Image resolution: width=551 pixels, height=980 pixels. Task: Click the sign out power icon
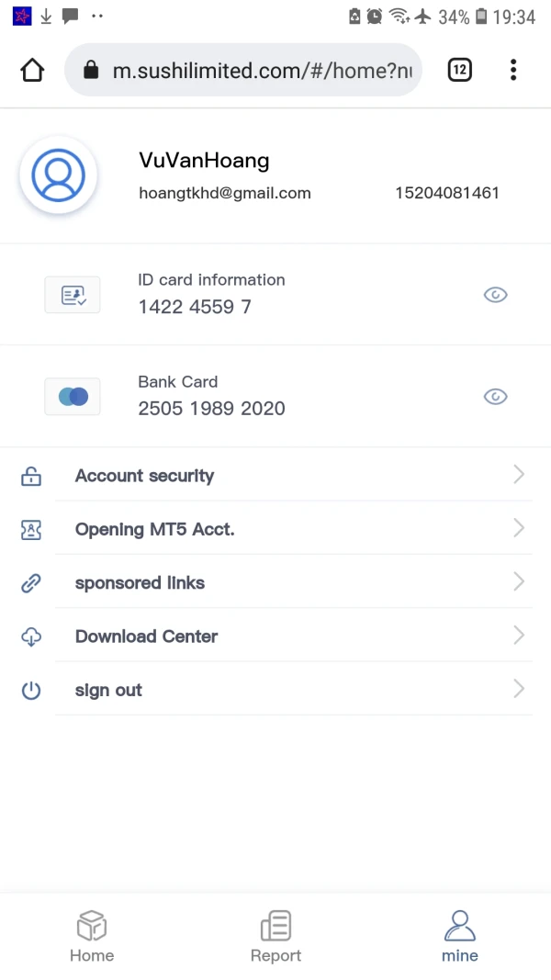[x=31, y=691]
